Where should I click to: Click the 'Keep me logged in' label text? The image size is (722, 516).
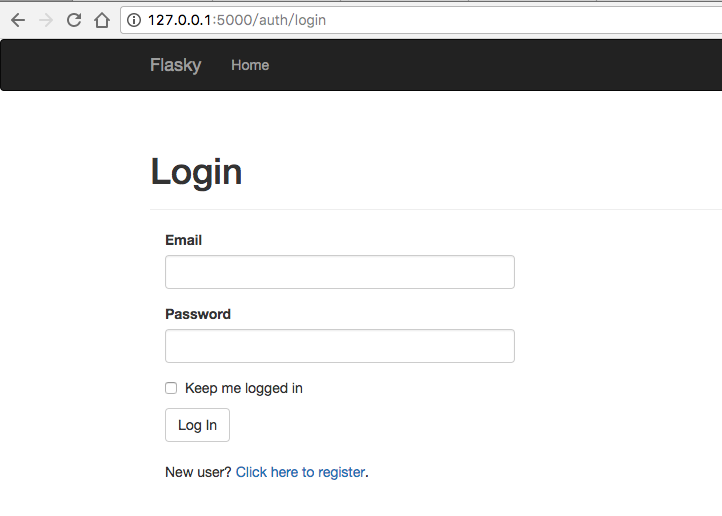coord(243,388)
